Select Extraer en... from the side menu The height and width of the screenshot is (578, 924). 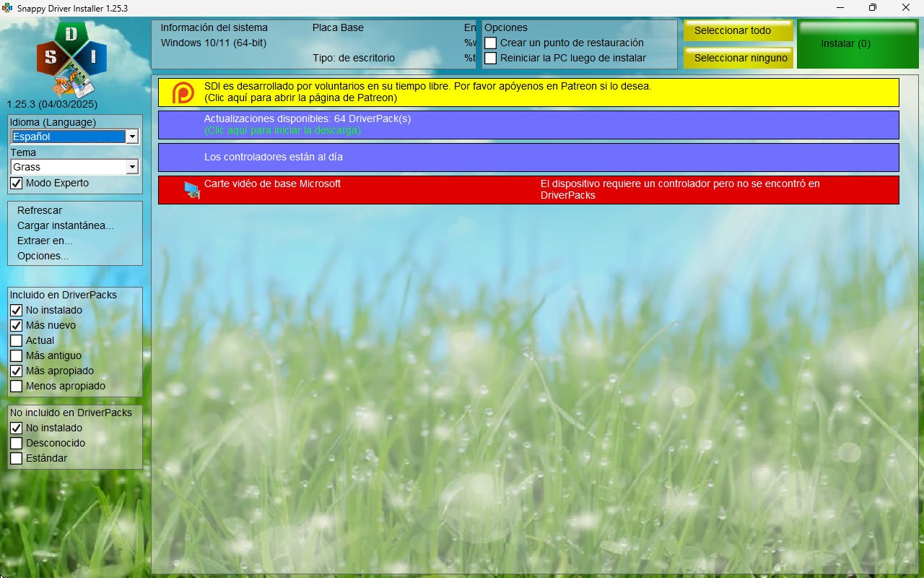coord(45,241)
